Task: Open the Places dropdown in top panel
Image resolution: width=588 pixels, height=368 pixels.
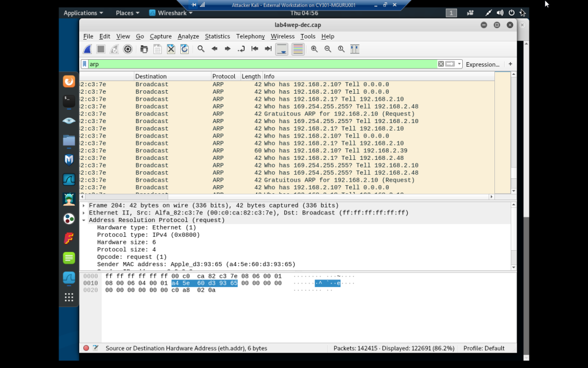Action: (x=127, y=13)
